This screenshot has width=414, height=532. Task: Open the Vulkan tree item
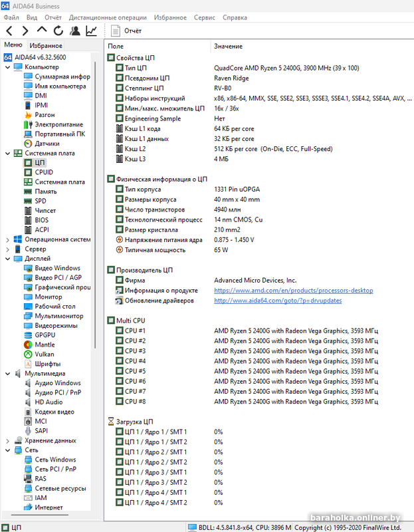39,354
